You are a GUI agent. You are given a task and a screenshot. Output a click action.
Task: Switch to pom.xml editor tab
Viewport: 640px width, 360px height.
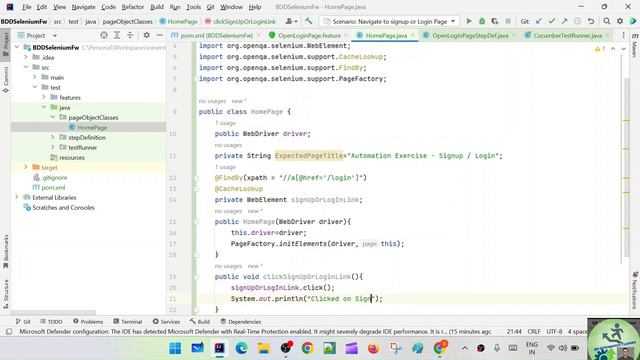coord(216,36)
